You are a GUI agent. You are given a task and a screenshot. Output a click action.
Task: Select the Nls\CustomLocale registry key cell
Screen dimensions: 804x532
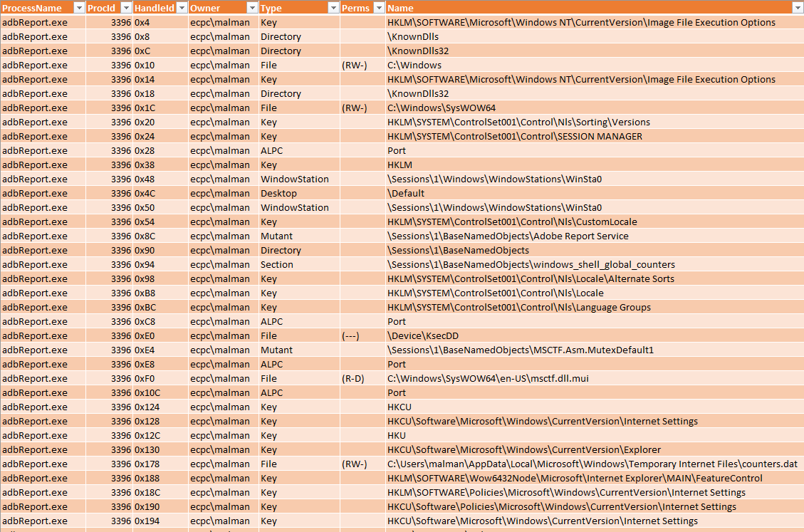595,221
